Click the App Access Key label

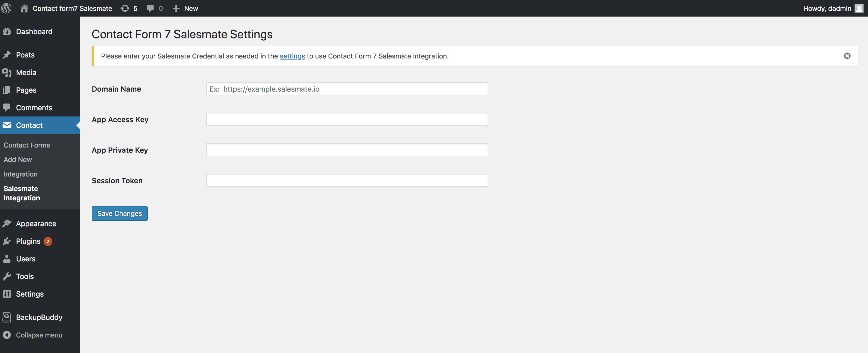120,120
